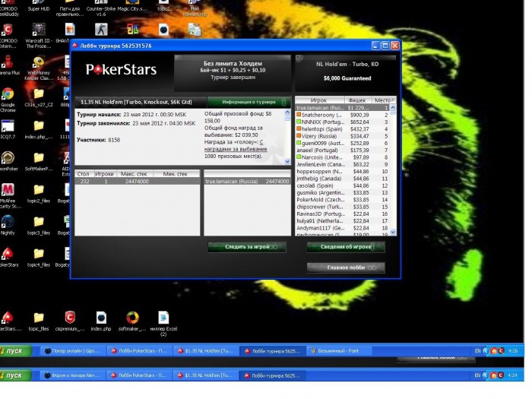The height and width of the screenshot is (399, 532).
Task: Click the пуск Start button in upper taskbar
Action: click(x=15, y=351)
